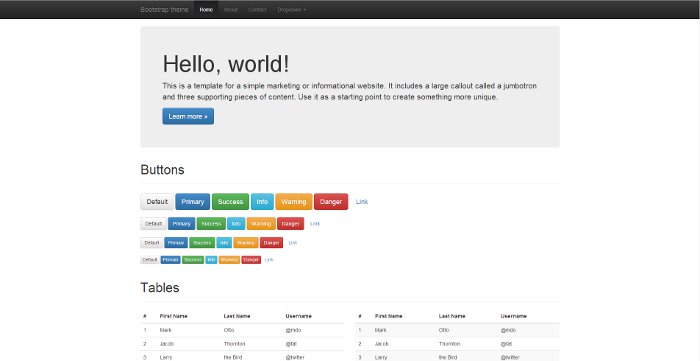Follow the Link in medium-sized button row
Image resolution: width=700 pixels, height=361 pixels.
pos(315,224)
